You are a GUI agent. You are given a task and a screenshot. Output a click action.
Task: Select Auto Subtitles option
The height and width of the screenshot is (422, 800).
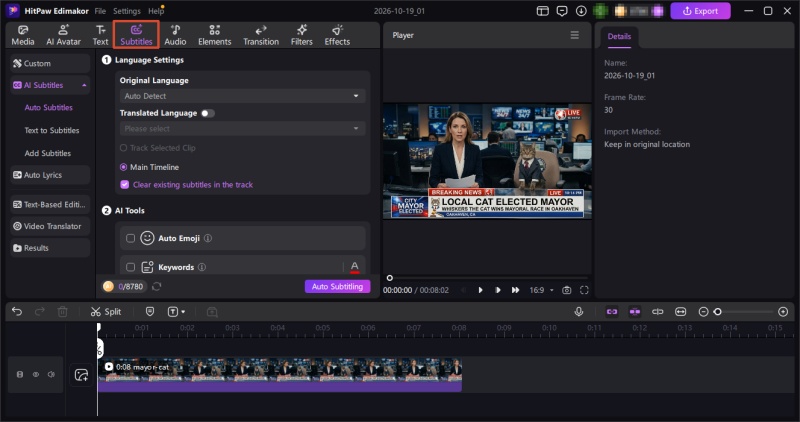(x=48, y=108)
